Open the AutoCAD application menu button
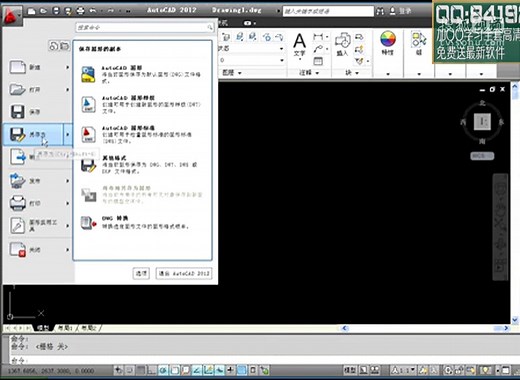 pos(12,16)
